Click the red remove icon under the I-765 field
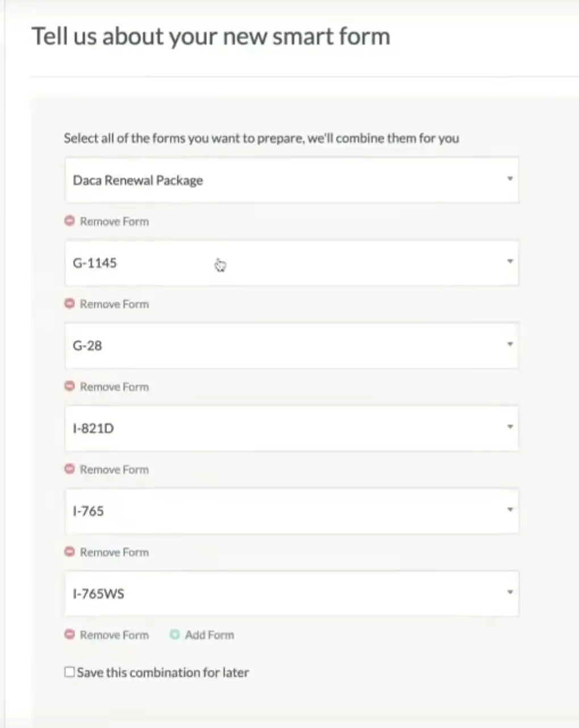The width and height of the screenshot is (579, 728). (x=69, y=551)
